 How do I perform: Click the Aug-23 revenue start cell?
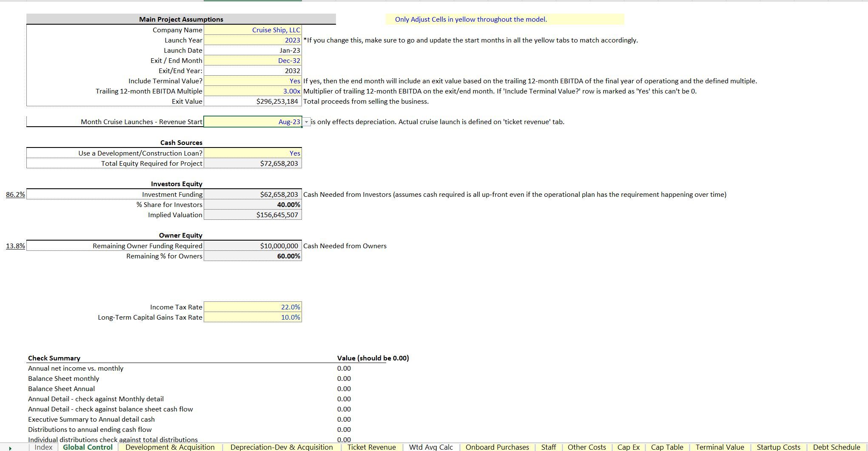253,122
